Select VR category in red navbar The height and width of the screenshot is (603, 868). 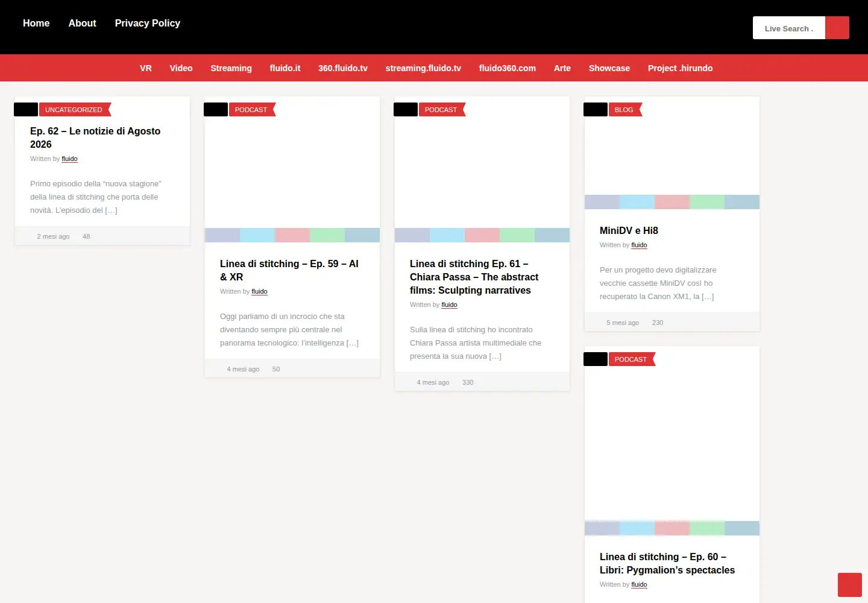click(146, 68)
